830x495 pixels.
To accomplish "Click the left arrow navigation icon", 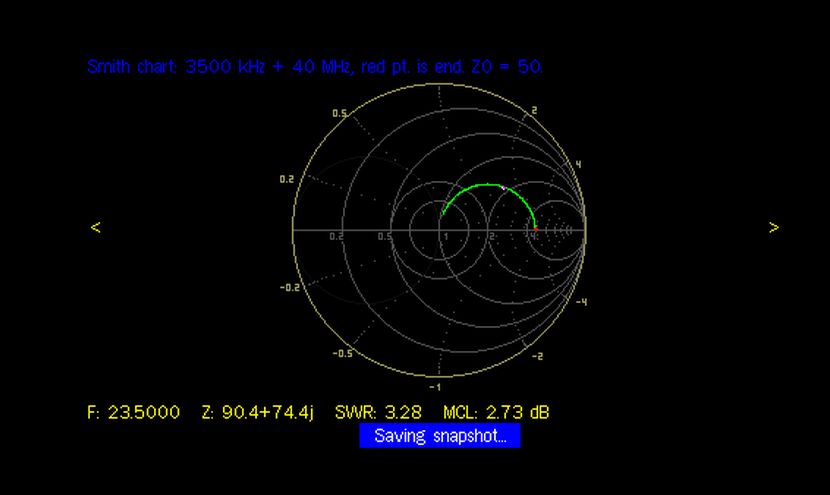I will [x=96, y=228].
